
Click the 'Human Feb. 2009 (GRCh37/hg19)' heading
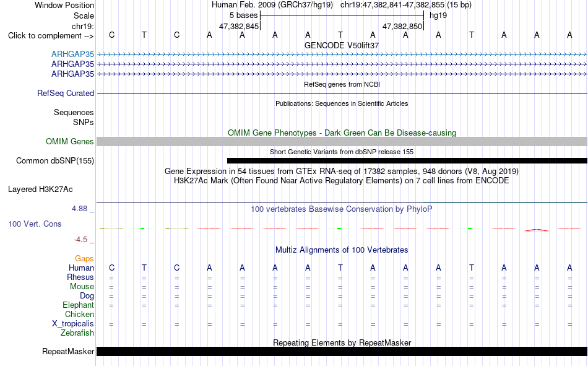272,5
